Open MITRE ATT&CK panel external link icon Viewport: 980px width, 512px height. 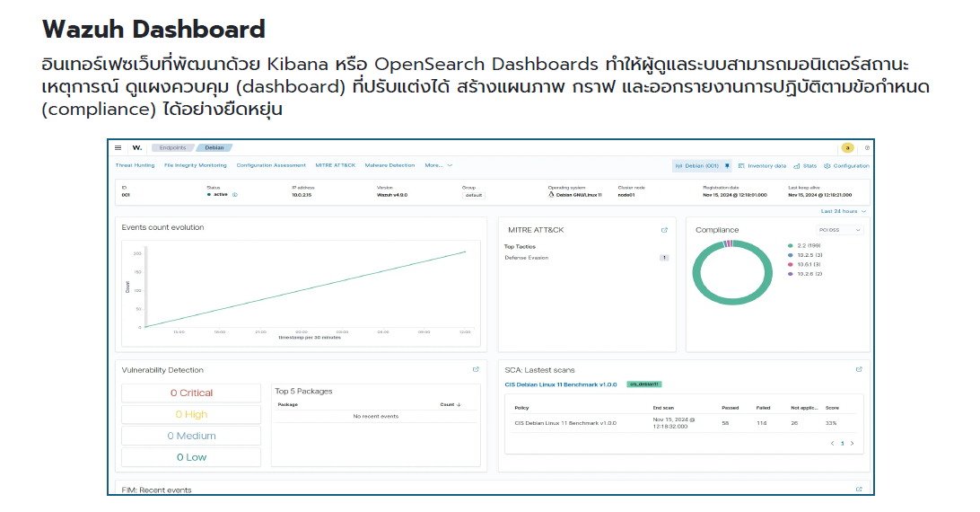click(664, 230)
